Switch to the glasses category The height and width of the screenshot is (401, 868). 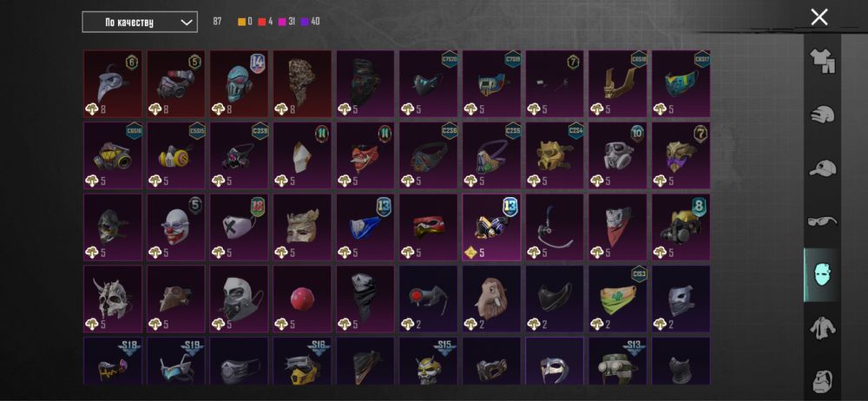[822, 221]
